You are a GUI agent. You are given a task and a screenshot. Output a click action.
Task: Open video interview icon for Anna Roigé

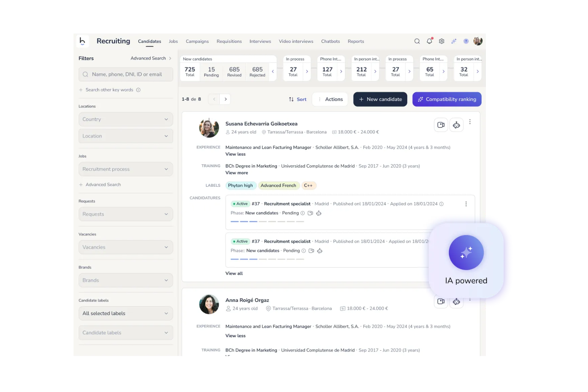(x=441, y=301)
